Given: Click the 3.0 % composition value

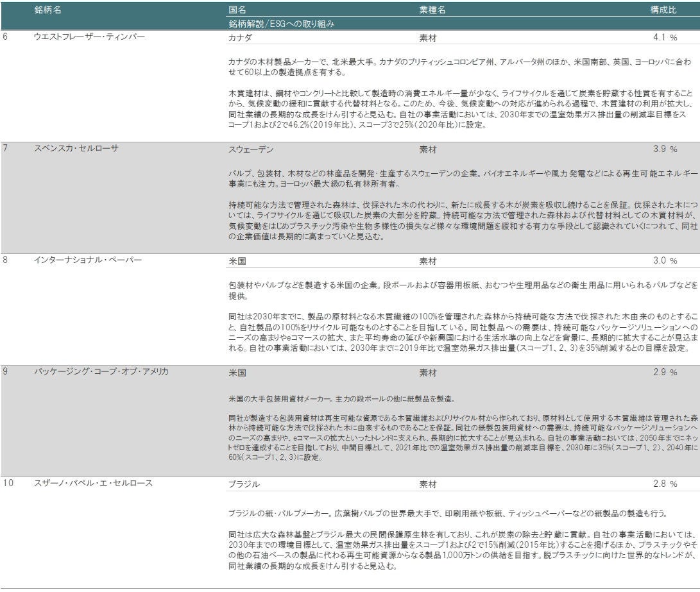Looking at the screenshot, I should point(665,261).
